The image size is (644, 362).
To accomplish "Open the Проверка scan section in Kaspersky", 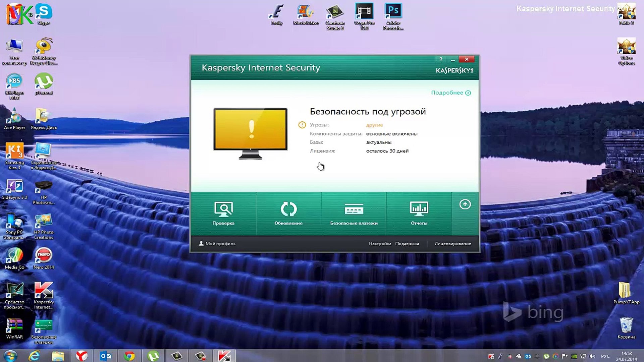I will (x=223, y=214).
